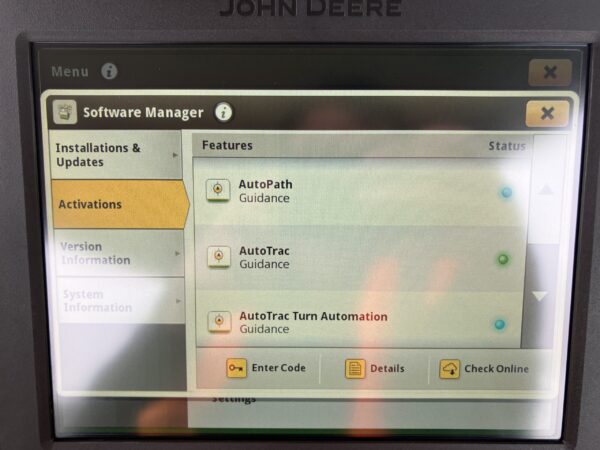Viewport: 600px width, 450px height.
Task: Click the Status column header
Action: (507, 146)
